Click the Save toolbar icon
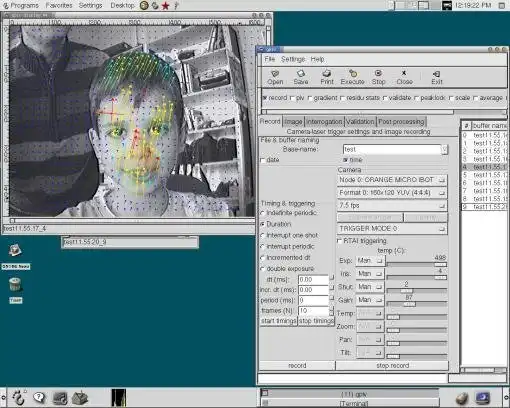The width and height of the screenshot is (510, 408). tap(301, 77)
